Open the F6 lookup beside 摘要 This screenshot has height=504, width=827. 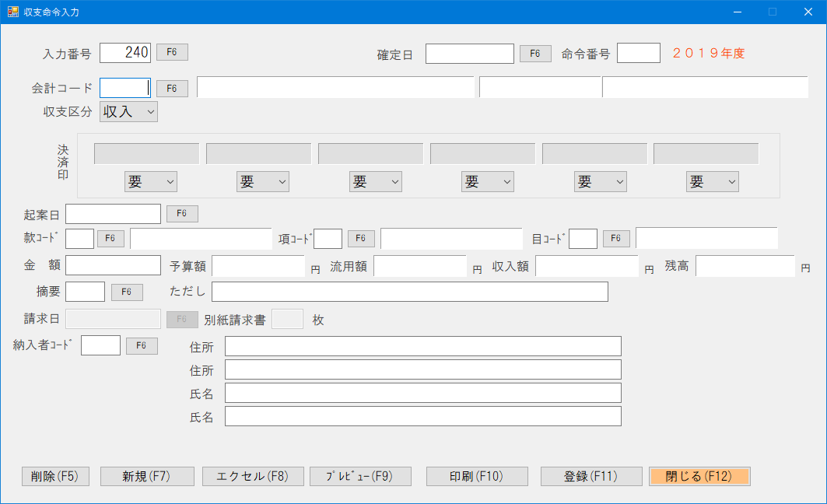click(126, 291)
